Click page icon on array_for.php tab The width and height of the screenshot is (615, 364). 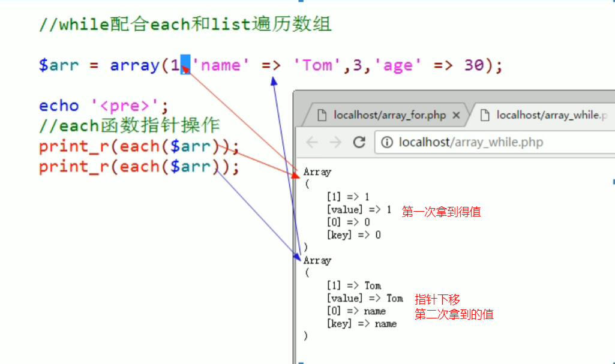[x=322, y=115]
